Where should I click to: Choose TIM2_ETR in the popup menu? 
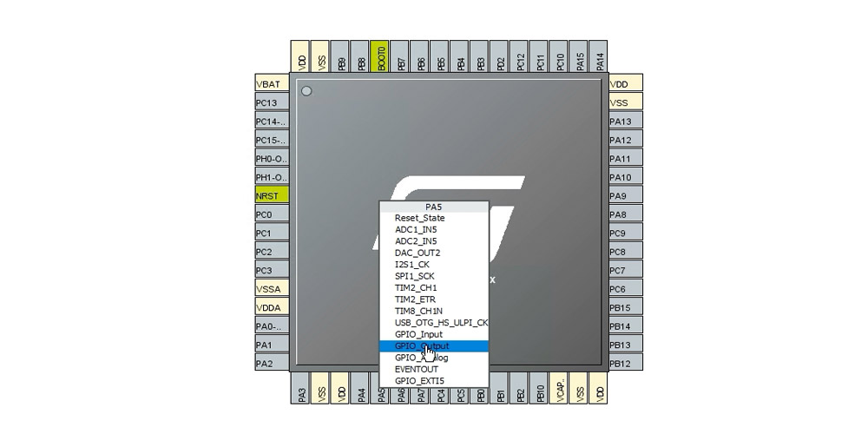pyautogui.click(x=433, y=299)
